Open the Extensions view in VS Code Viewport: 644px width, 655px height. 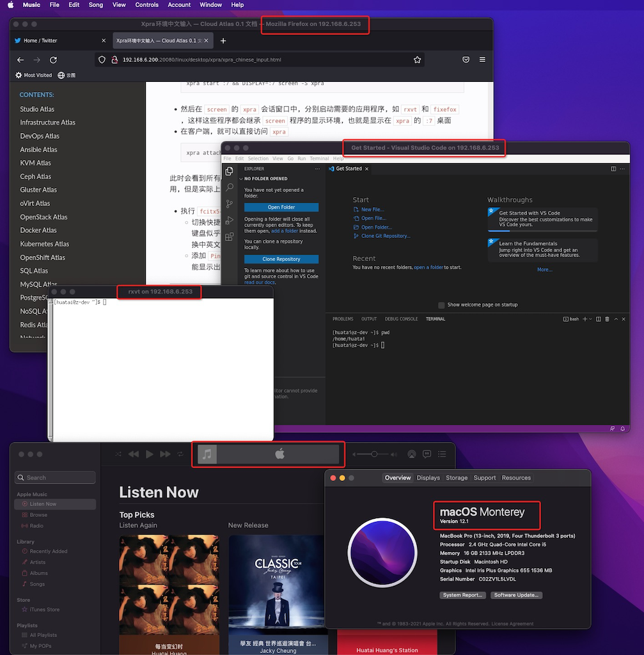230,237
